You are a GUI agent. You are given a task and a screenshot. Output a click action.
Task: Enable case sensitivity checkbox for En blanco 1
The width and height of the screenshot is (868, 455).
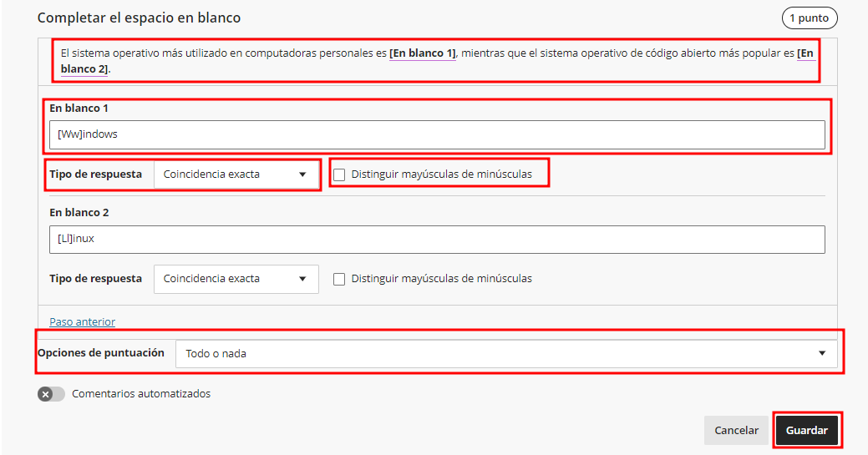click(x=339, y=174)
